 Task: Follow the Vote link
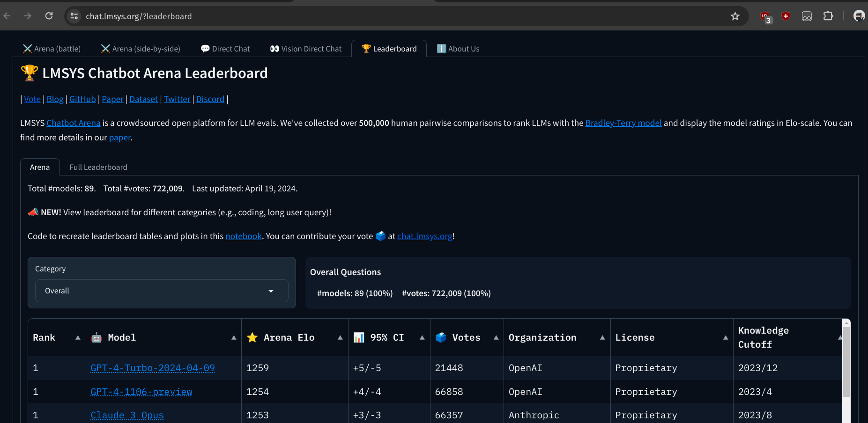click(32, 99)
